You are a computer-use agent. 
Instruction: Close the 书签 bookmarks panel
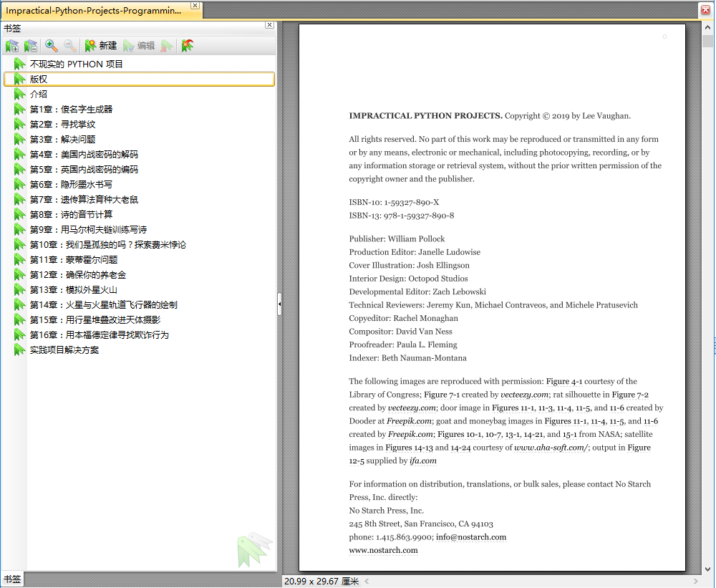pyautogui.click(x=269, y=24)
